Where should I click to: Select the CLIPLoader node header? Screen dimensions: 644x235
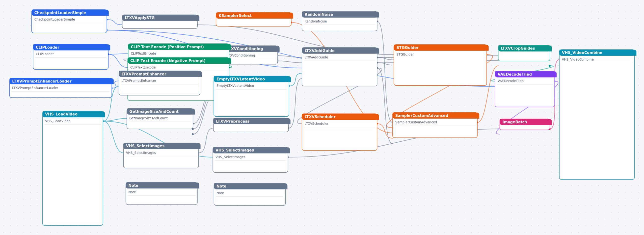click(x=72, y=47)
